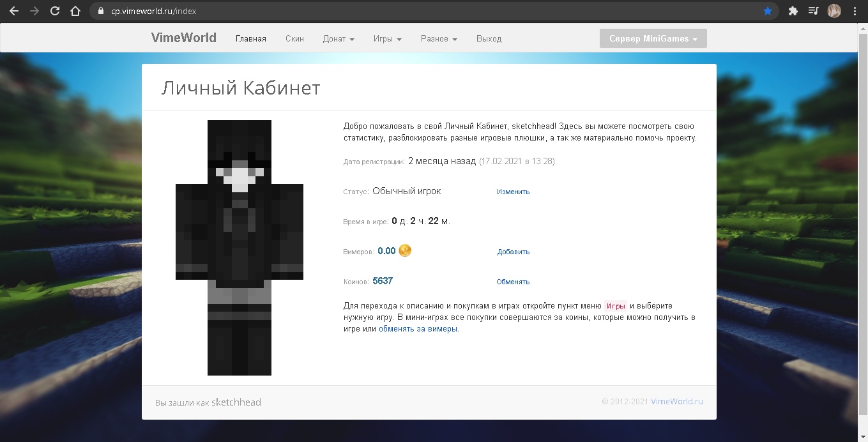
Task: Click the coins value 5637
Action: tap(383, 281)
